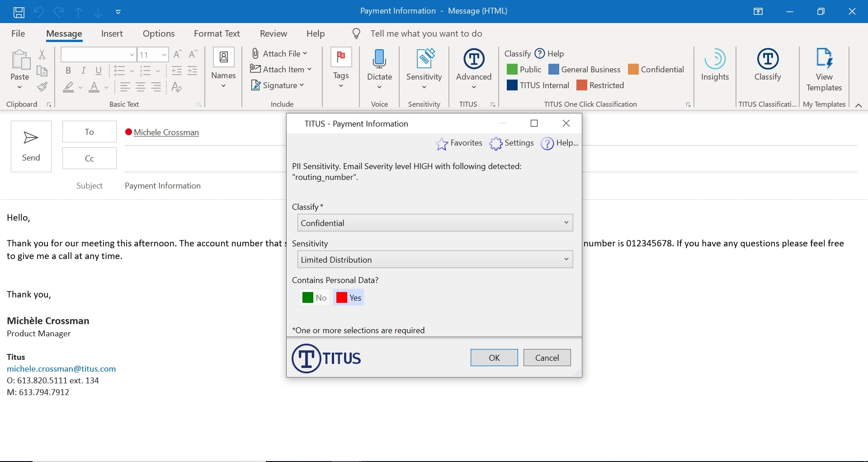Viewport: 868px width, 462px height.
Task: Open the Review ribbon tab
Action: (x=273, y=33)
